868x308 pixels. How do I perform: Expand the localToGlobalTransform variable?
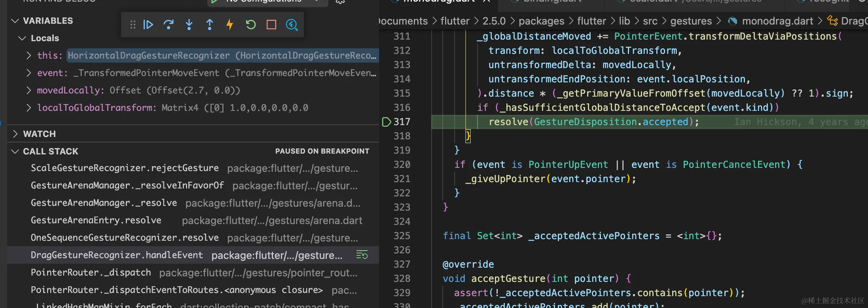pyautogui.click(x=28, y=108)
